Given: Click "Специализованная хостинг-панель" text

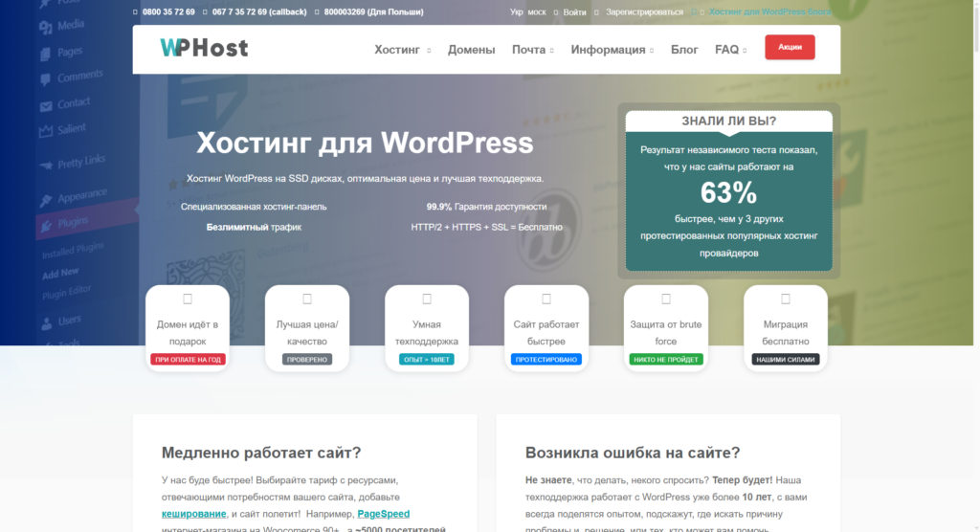Looking at the screenshot, I should click(254, 207).
